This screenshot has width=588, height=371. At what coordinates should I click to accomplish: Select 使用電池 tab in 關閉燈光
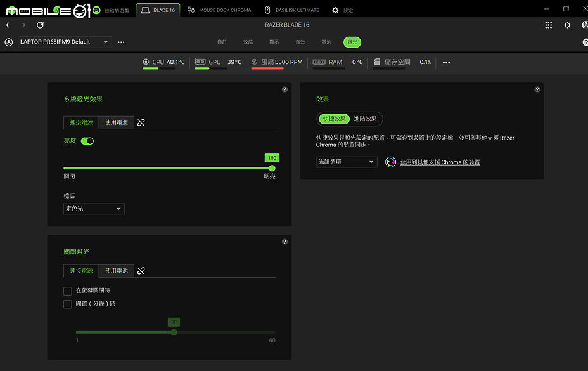(116, 271)
